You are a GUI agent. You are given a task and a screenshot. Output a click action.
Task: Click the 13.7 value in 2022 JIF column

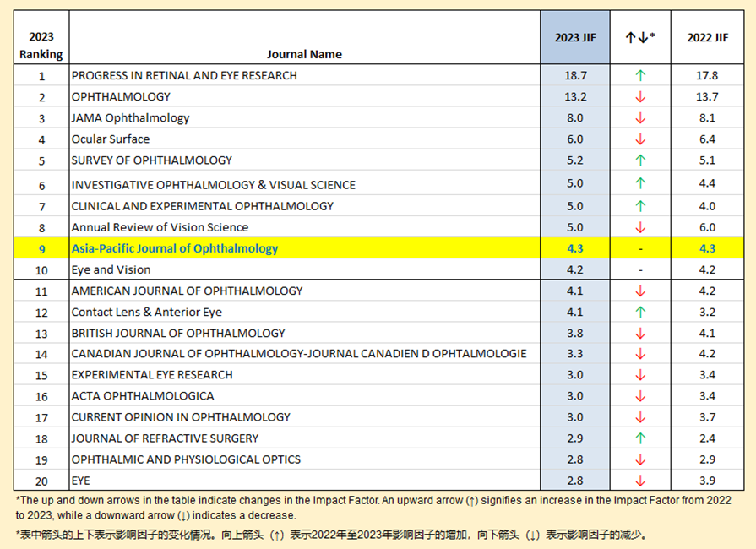[707, 97]
